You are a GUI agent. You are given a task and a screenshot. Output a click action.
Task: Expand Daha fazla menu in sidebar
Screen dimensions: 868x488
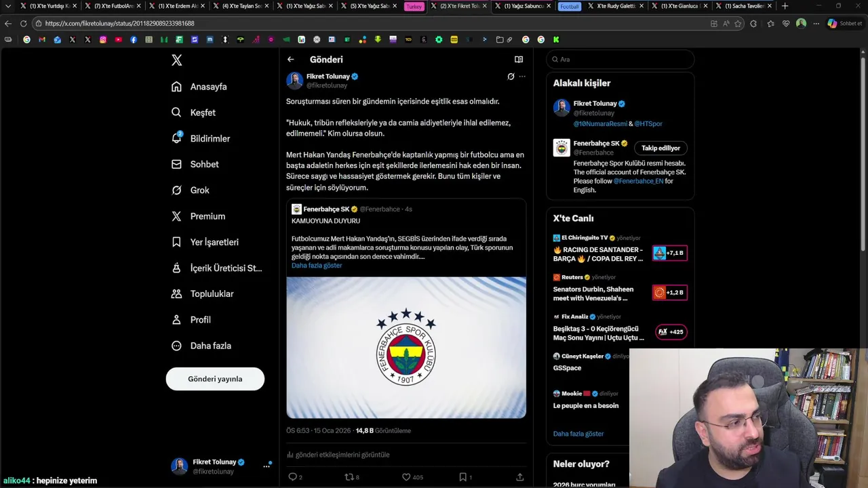coord(201,346)
